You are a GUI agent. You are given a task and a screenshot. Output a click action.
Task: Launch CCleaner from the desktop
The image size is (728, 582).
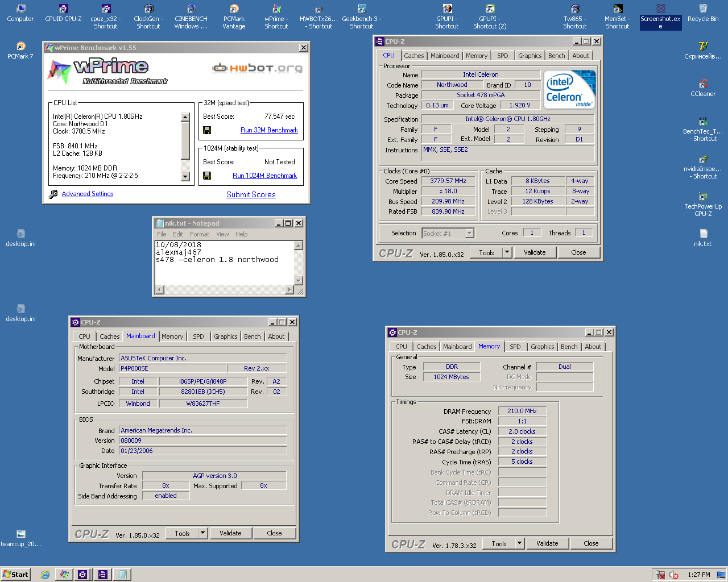click(703, 89)
